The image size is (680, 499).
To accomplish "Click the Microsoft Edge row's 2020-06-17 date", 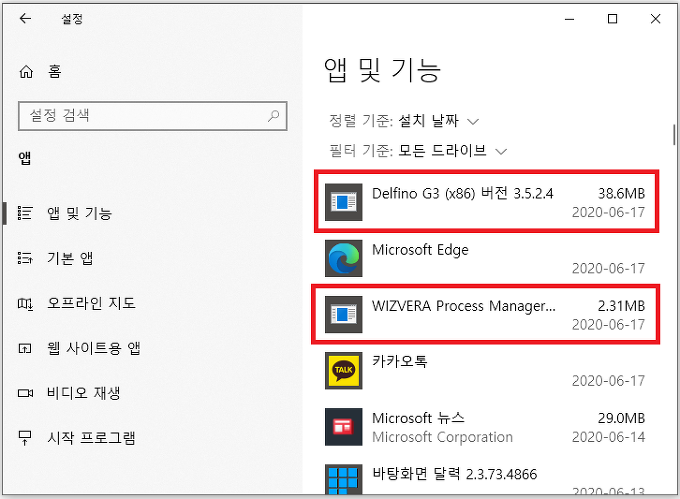I will click(x=608, y=268).
